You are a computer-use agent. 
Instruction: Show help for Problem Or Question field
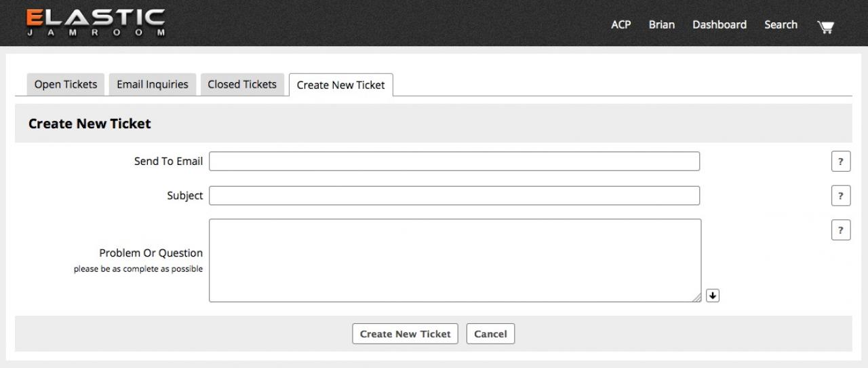pyautogui.click(x=840, y=230)
